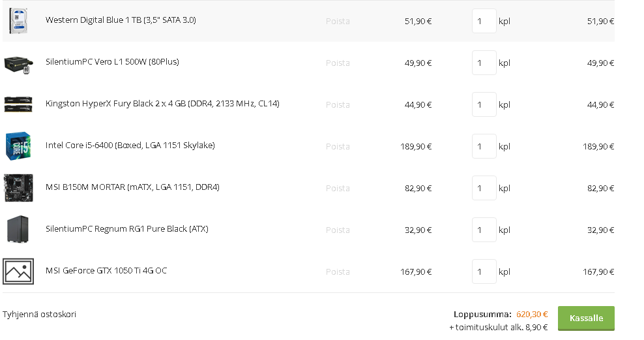644x340 pixels.
Task: Open the Kingston HyperX Fury RAM thumbnail
Action: 18,104
